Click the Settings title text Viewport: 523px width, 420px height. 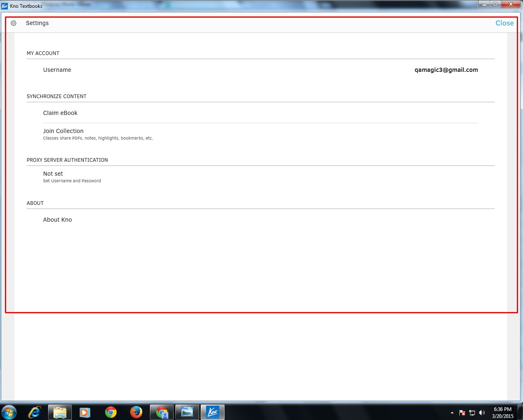tap(37, 23)
